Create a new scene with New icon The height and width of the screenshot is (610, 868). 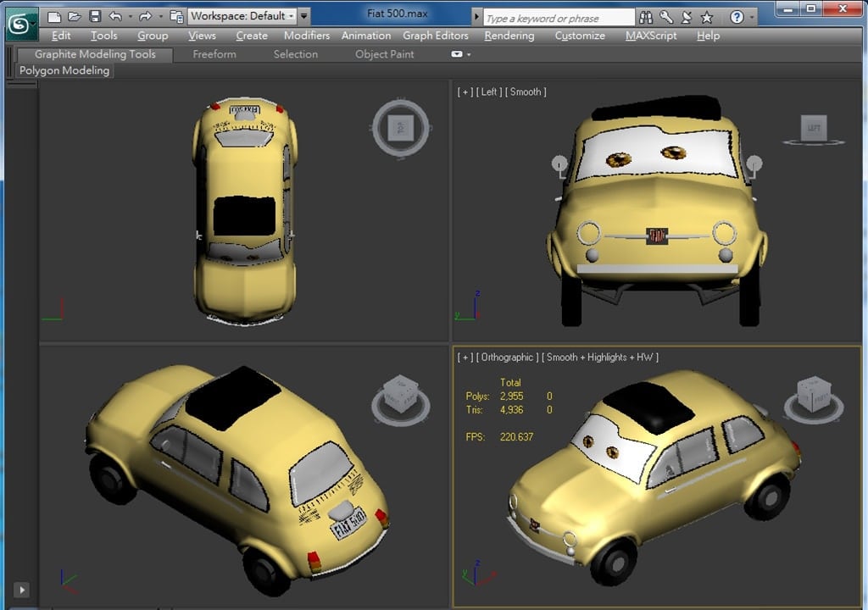54,16
